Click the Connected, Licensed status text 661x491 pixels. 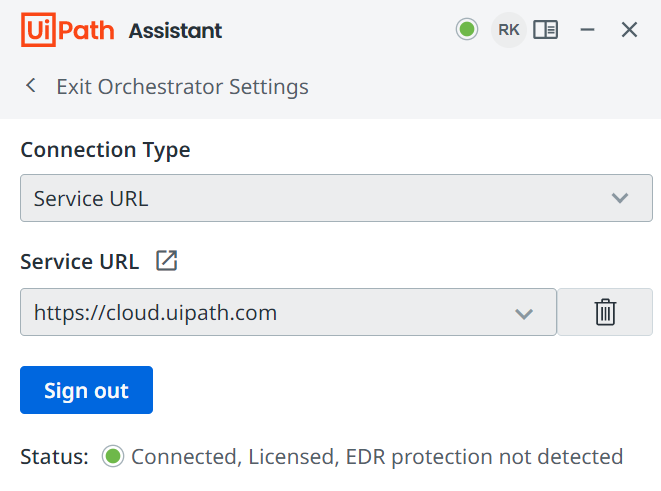[377, 457]
